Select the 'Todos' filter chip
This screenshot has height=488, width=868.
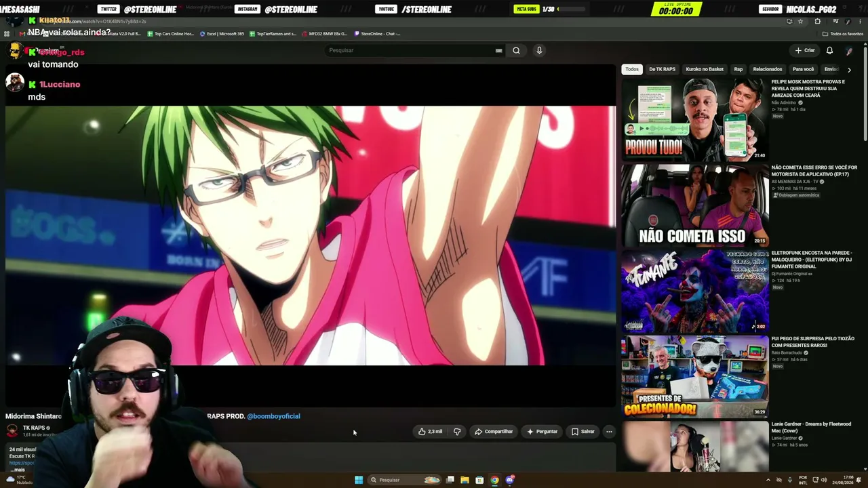click(632, 69)
